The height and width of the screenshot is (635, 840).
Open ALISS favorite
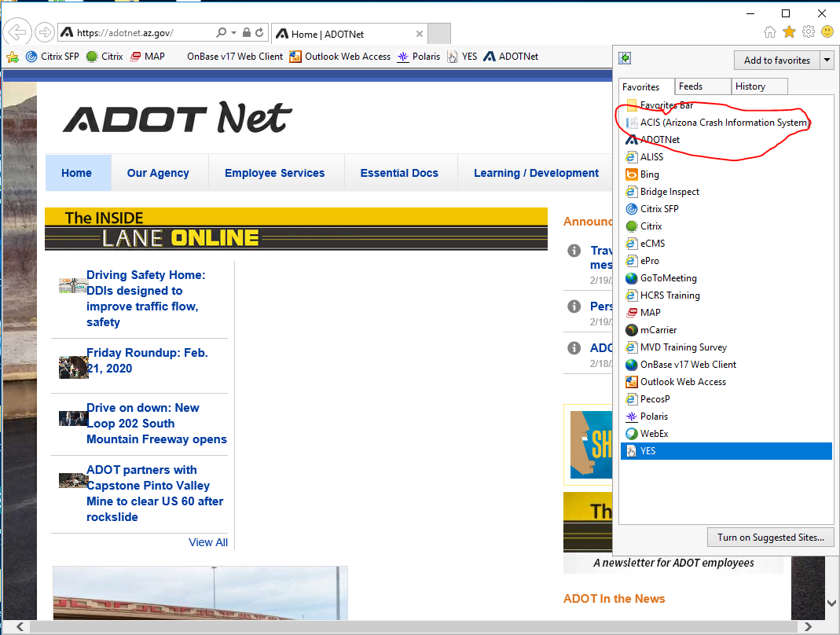(726, 157)
